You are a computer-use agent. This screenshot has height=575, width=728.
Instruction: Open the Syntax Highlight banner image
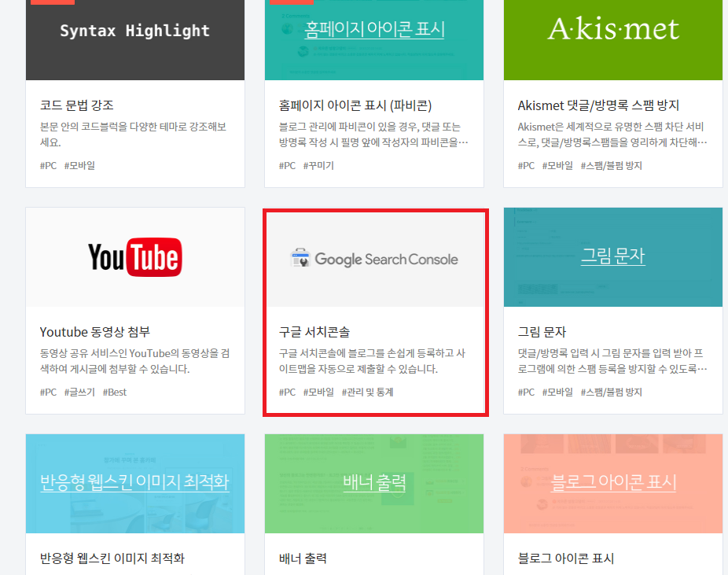coord(135,40)
